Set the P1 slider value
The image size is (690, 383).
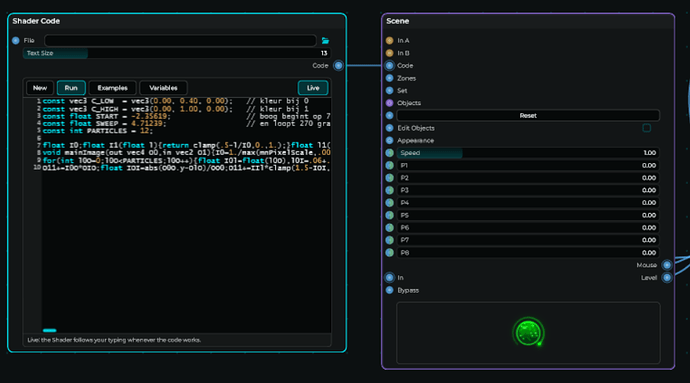[528, 166]
